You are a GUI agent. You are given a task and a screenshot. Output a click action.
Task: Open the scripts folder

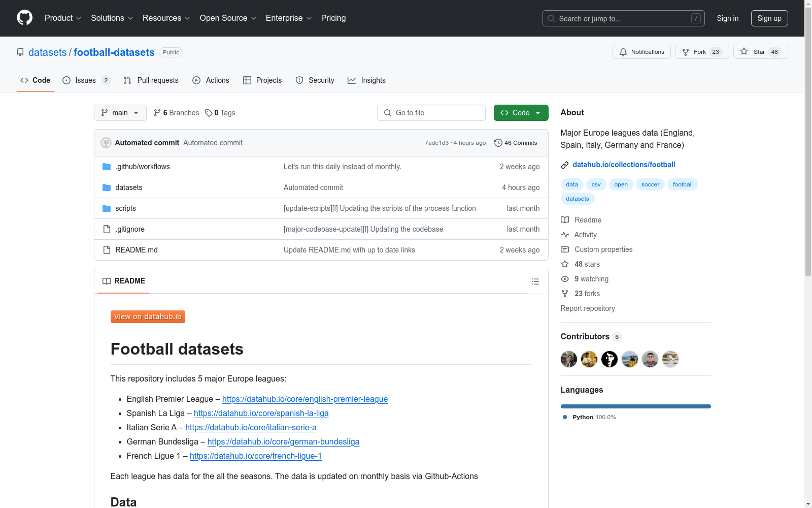(125, 208)
